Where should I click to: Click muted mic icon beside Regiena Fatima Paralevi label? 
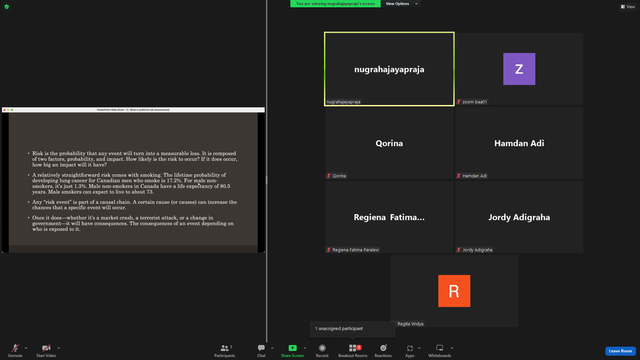pos(329,250)
